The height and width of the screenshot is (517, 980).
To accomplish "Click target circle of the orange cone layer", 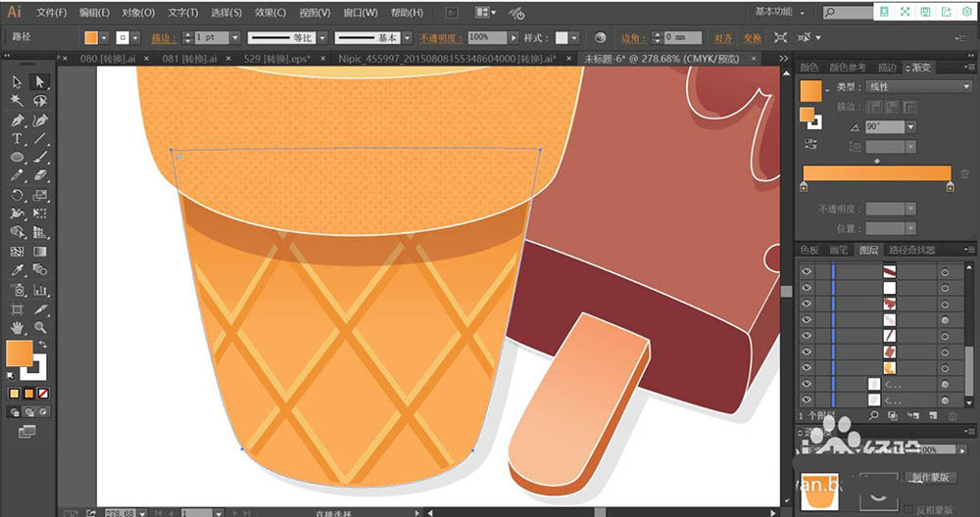I will coord(945,368).
